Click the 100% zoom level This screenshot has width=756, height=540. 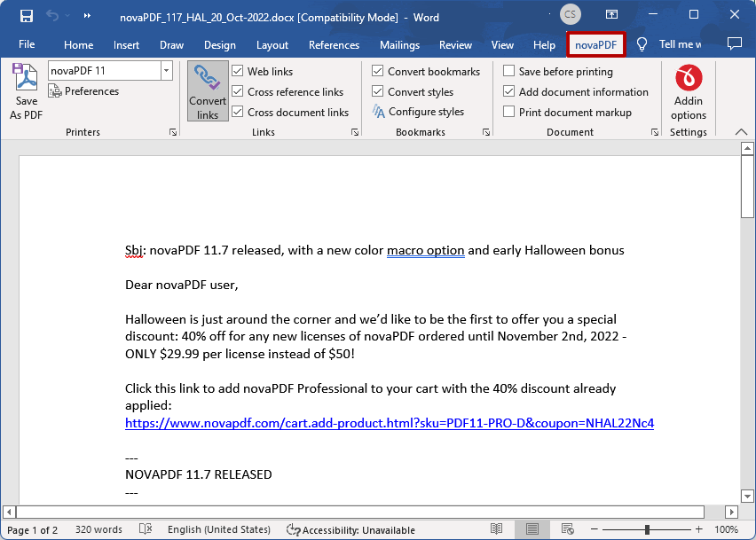[x=726, y=529]
